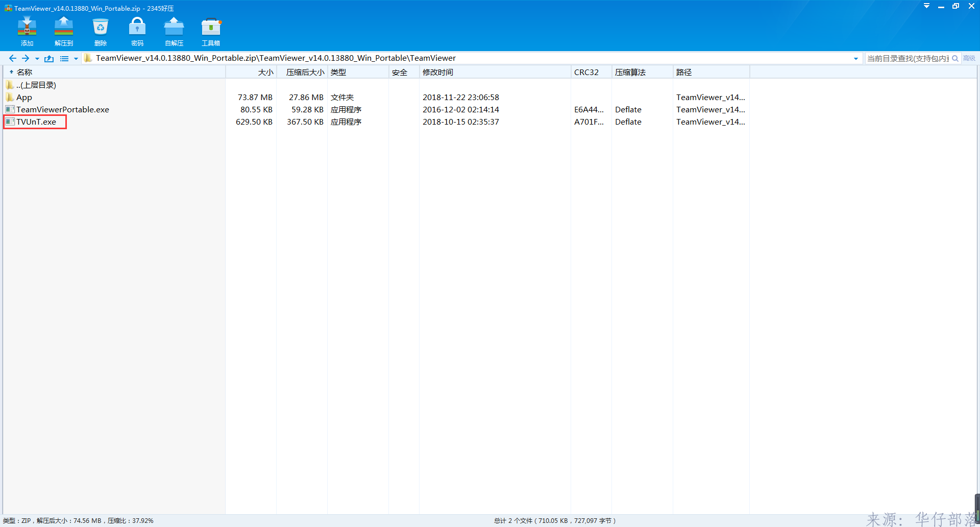Select TVUnT.exe file
Viewport: 980px width, 527px height.
click(36, 122)
